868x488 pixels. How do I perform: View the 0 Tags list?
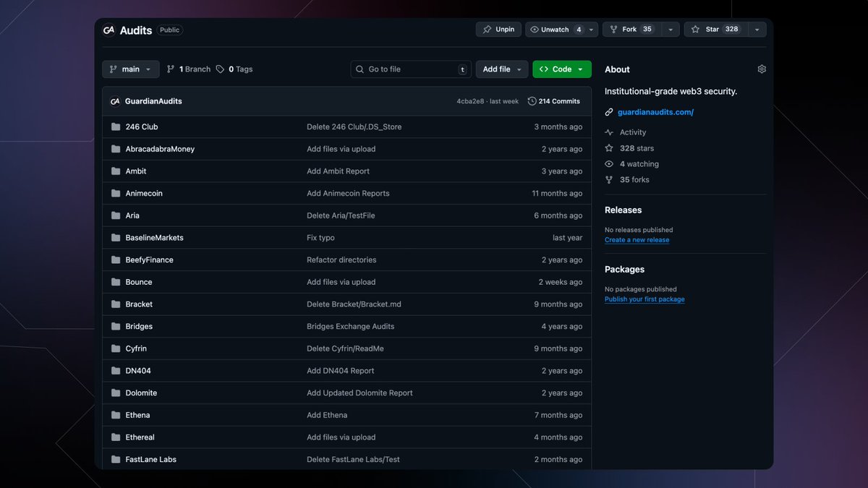tap(234, 69)
